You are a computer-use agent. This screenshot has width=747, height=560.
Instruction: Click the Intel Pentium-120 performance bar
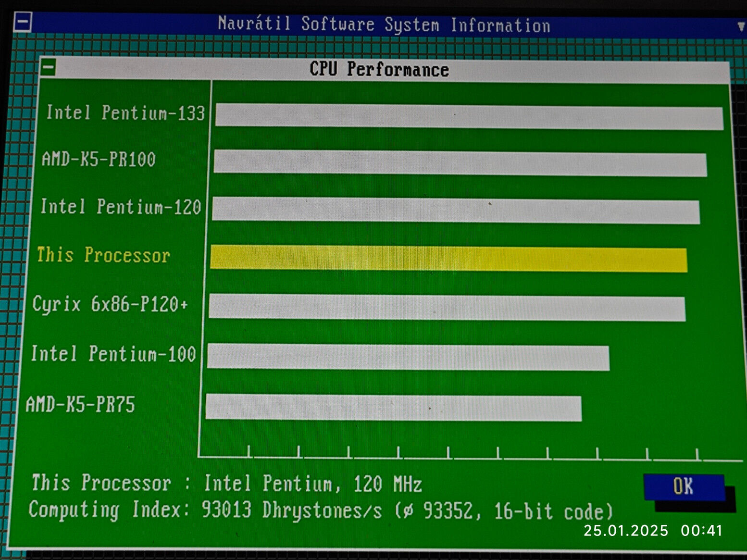click(456, 211)
